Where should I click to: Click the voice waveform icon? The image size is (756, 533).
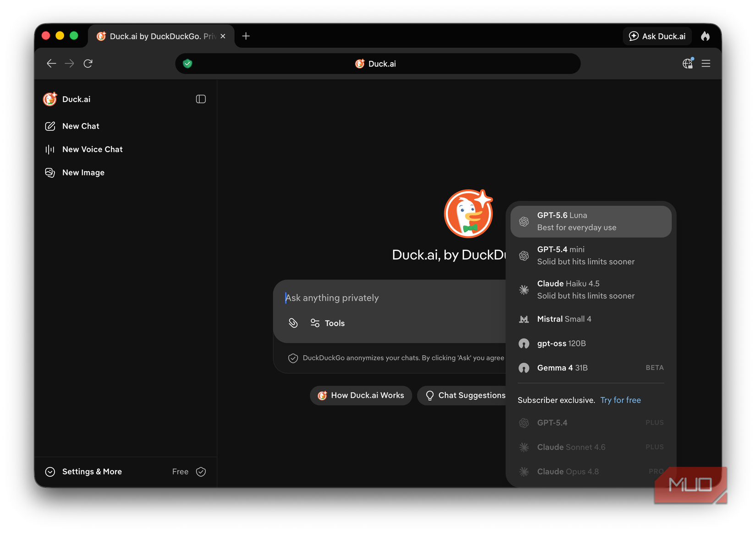[50, 149]
